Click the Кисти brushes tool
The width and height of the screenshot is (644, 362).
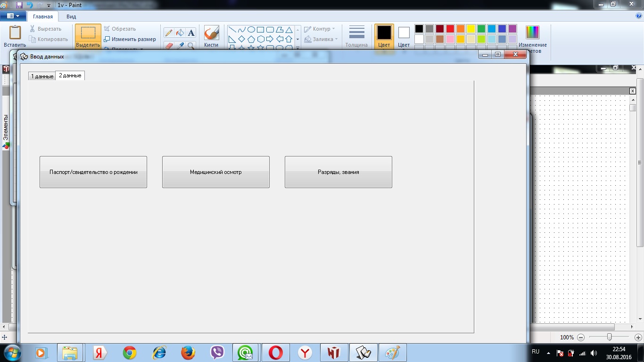(211, 36)
